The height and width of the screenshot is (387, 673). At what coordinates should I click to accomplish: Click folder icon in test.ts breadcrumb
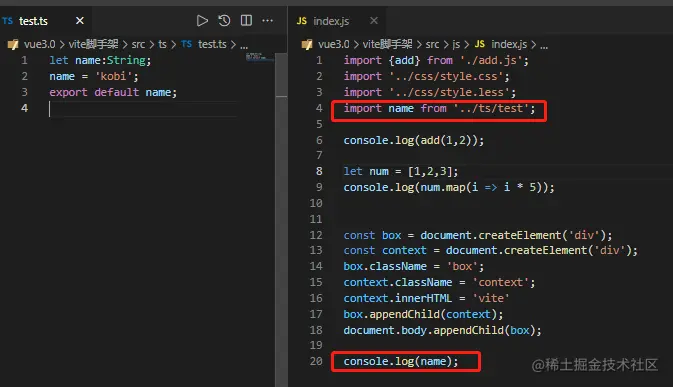(13, 44)
